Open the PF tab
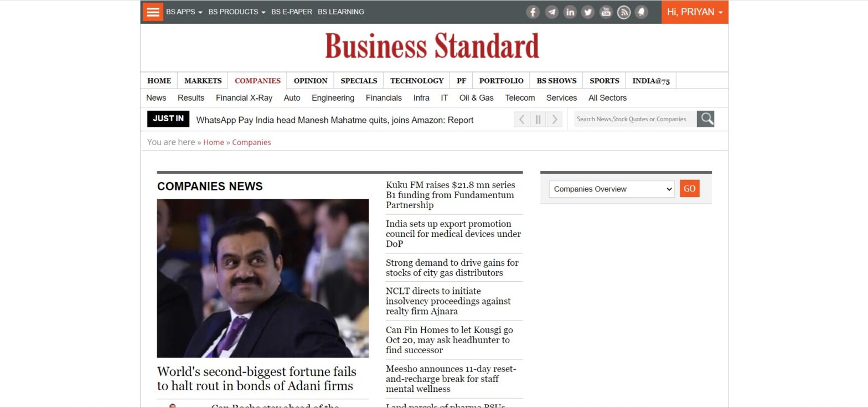This screenshot has height=408, width=868. tap(461, 81)
